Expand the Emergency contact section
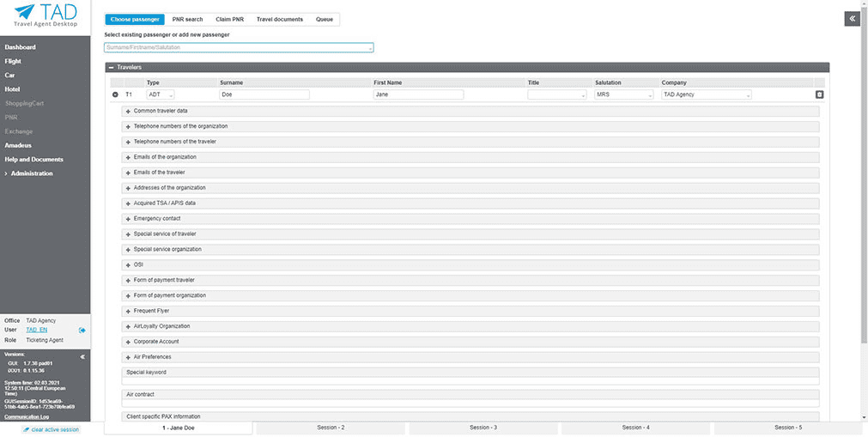 (x=128, y=219)
